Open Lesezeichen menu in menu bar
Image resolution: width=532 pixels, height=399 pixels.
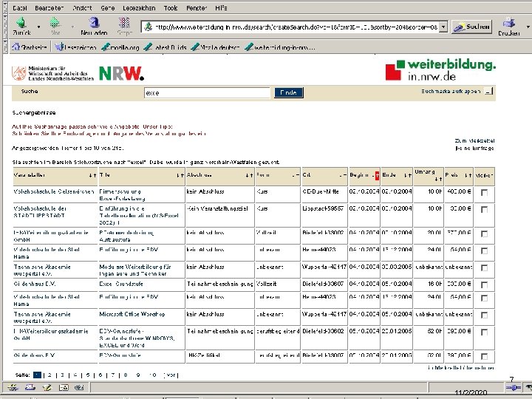139,8
